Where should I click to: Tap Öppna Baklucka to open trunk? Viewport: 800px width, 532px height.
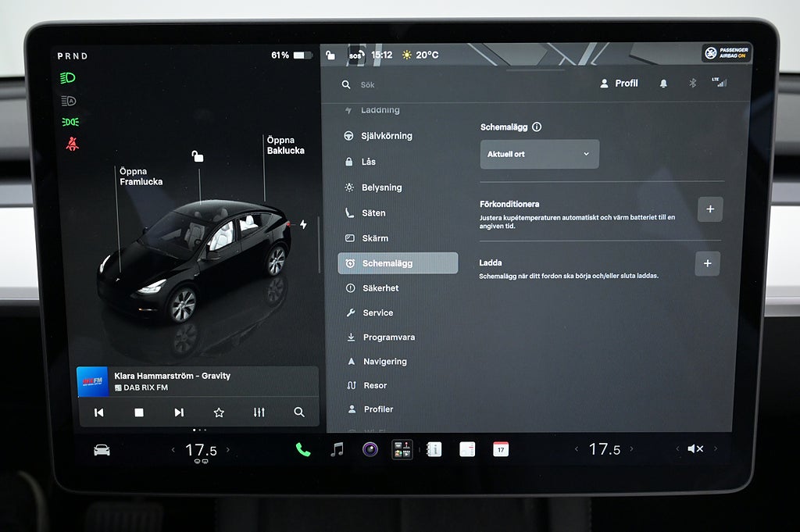[286, 145]
